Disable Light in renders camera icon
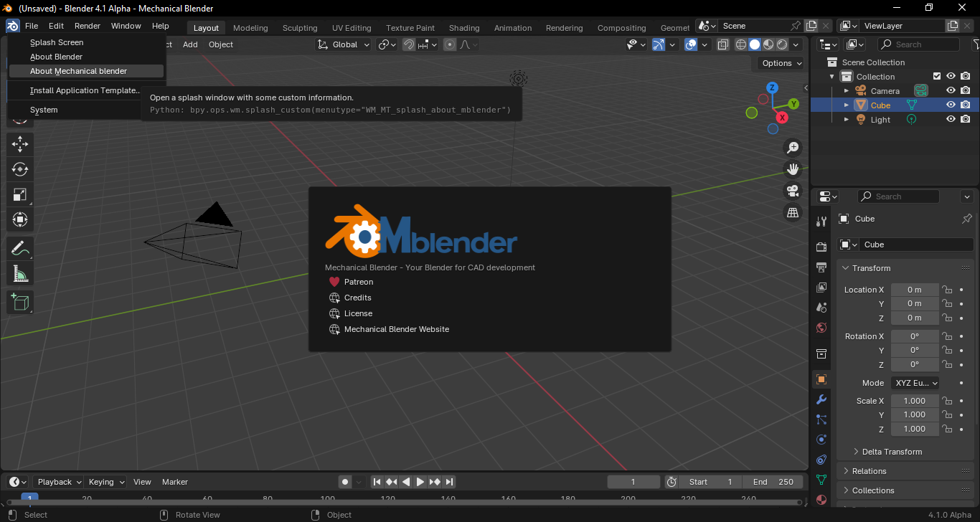 click(x=966, y=120)
